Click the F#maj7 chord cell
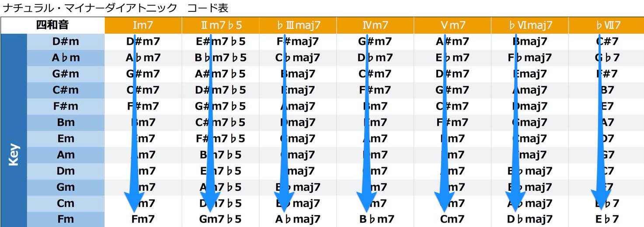 [x=298, y=41]
